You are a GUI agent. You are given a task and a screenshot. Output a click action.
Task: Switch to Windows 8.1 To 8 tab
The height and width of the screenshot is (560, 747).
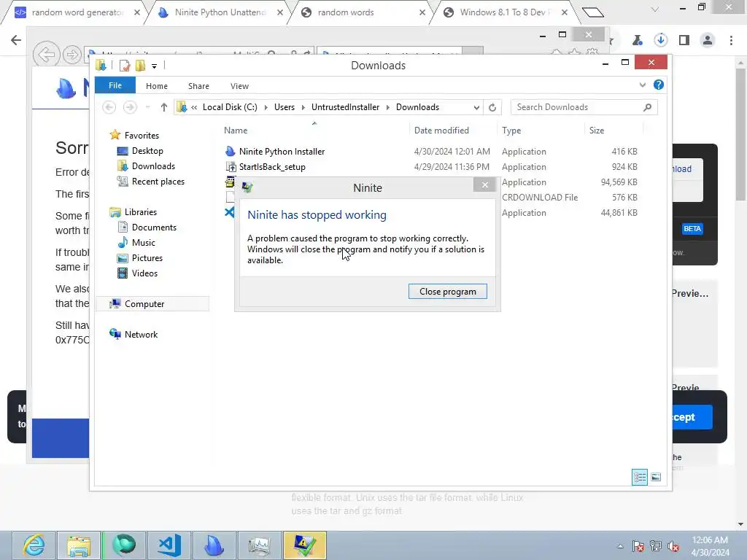click(x=505, y=12)
